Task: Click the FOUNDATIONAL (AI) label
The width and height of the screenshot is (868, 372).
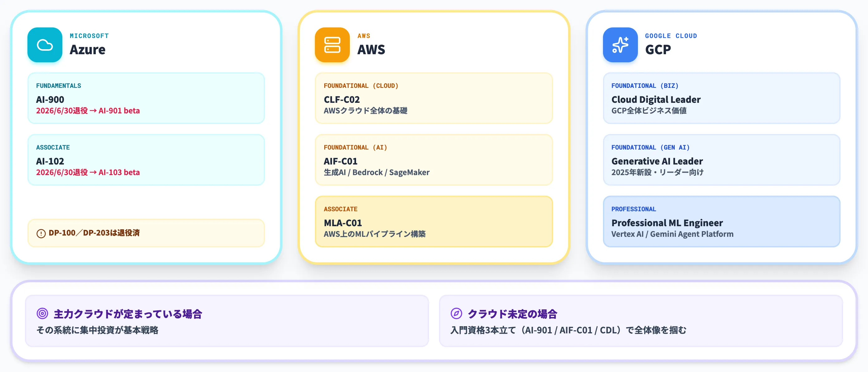Action: (x=355, y=147)
